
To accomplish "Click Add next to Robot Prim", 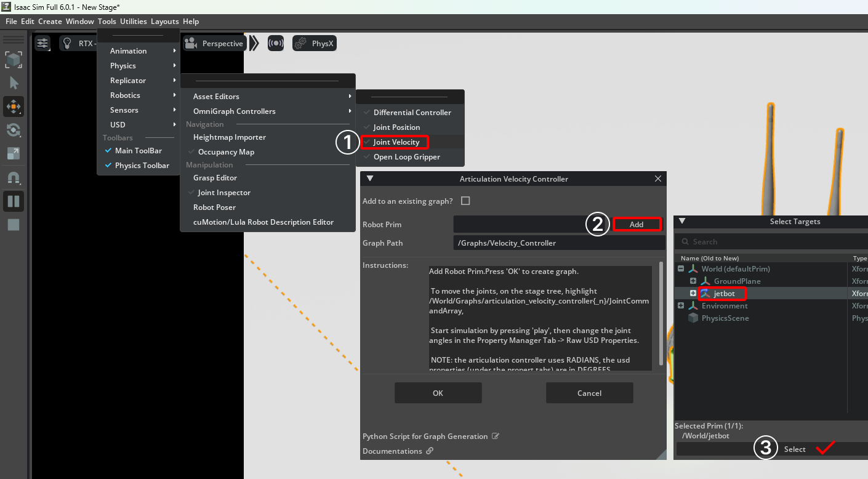I will tap(637, 225).
